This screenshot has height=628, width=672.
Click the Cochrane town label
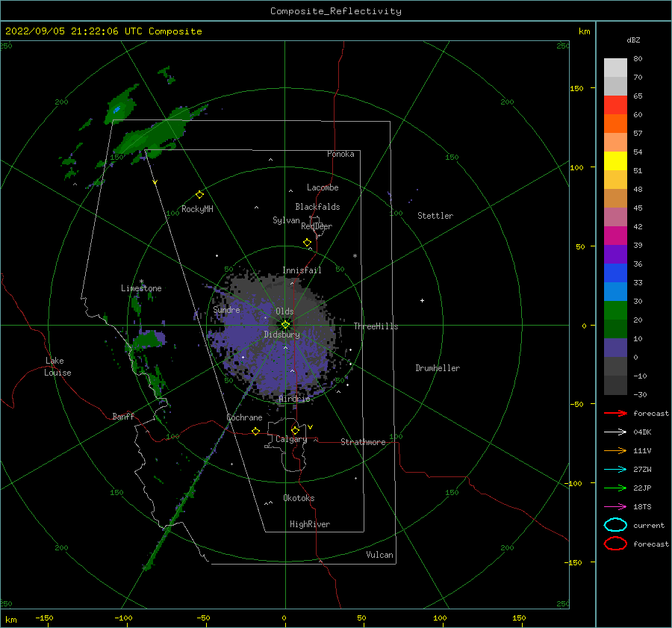(x=244, y=417)
